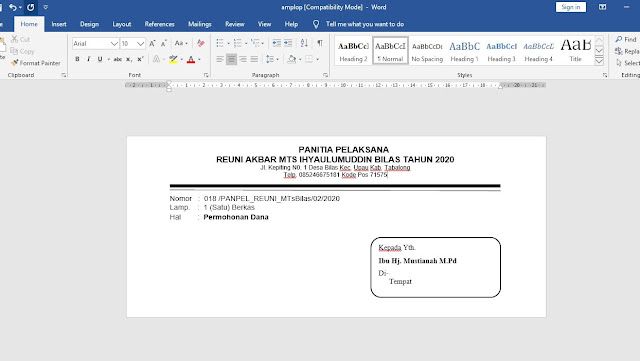Align text right
This screenshot has width=640, height=361.
[x=243, y=60]
